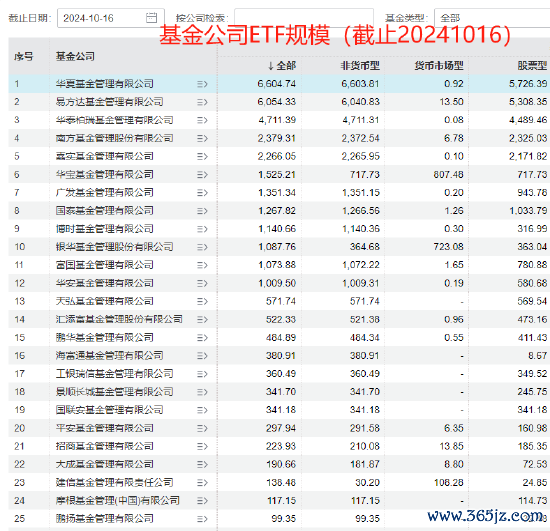The width and height of the screenshot is (550, 531).
Task: Select company name 华夏基金管理有限公司
Action: 105,84
